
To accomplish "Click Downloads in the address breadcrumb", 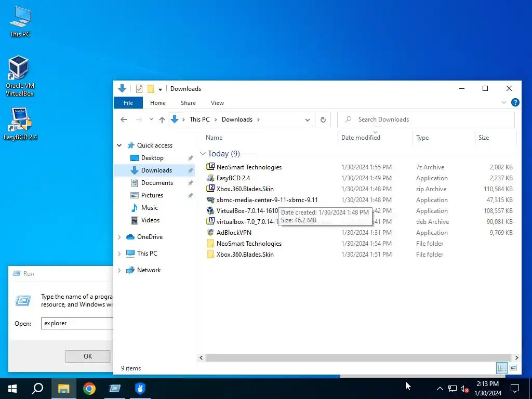I will [237, 119].
